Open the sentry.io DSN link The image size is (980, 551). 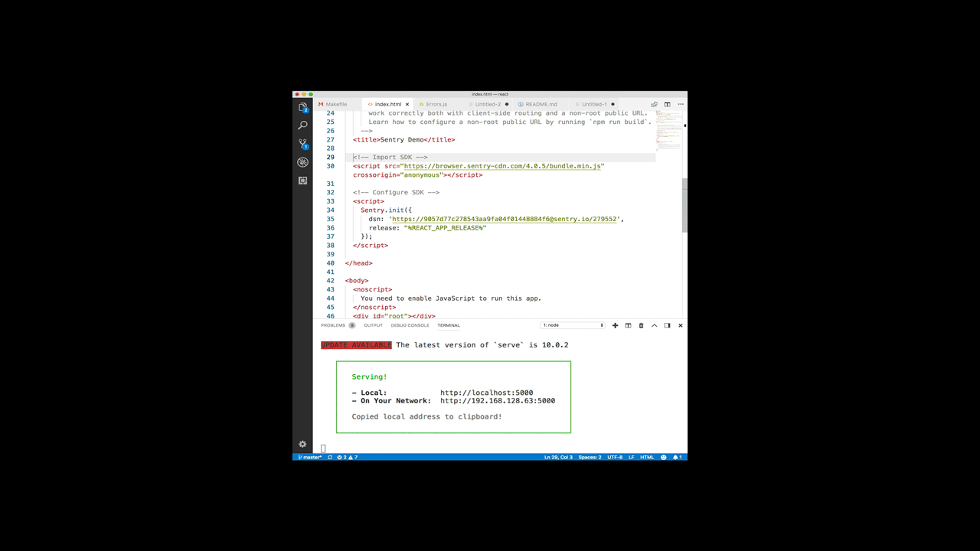(x=505, y=219)
